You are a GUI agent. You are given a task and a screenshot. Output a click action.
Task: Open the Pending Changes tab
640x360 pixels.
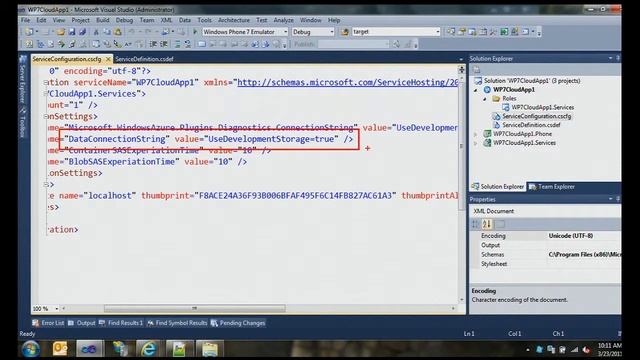[238, 323]
